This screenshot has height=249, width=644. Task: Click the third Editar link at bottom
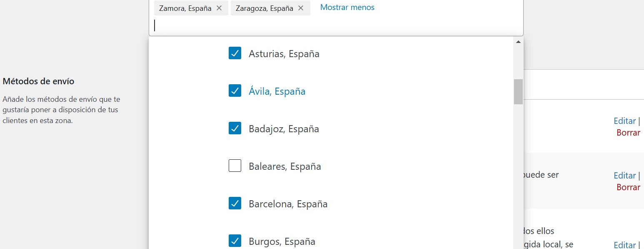click(x=624, y=245)
